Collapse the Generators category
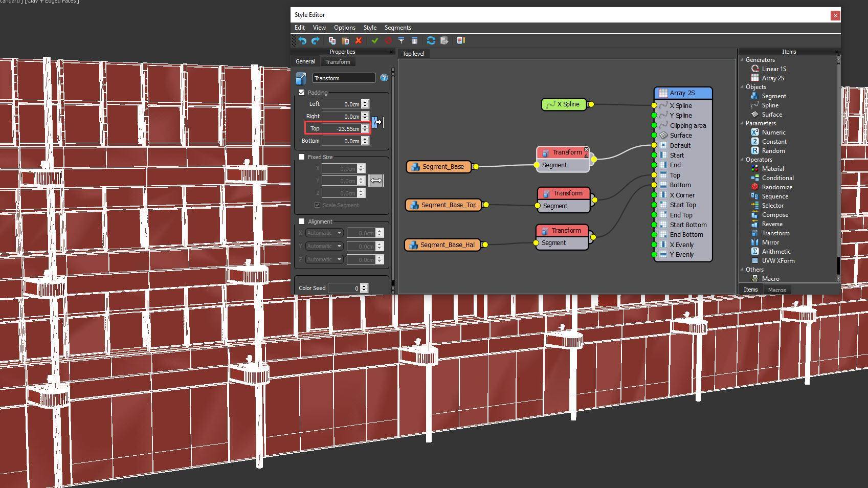 742,59
